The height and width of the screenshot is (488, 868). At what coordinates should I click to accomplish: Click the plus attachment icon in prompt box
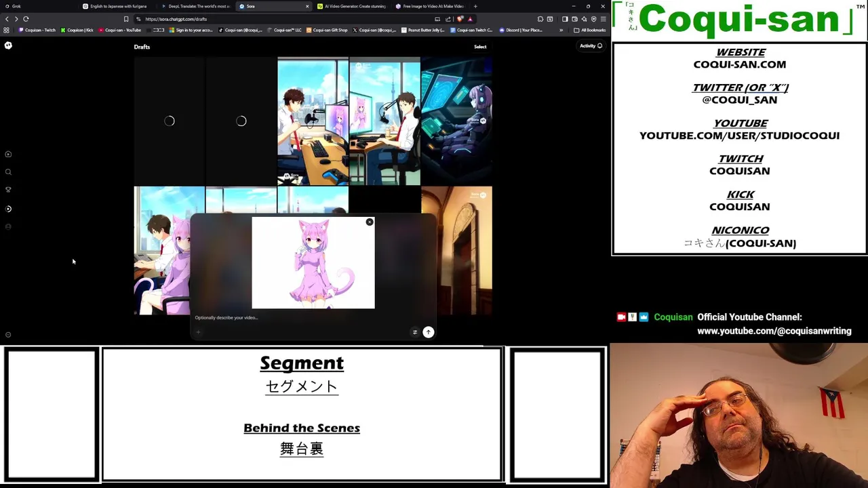[x=199, y=332]
